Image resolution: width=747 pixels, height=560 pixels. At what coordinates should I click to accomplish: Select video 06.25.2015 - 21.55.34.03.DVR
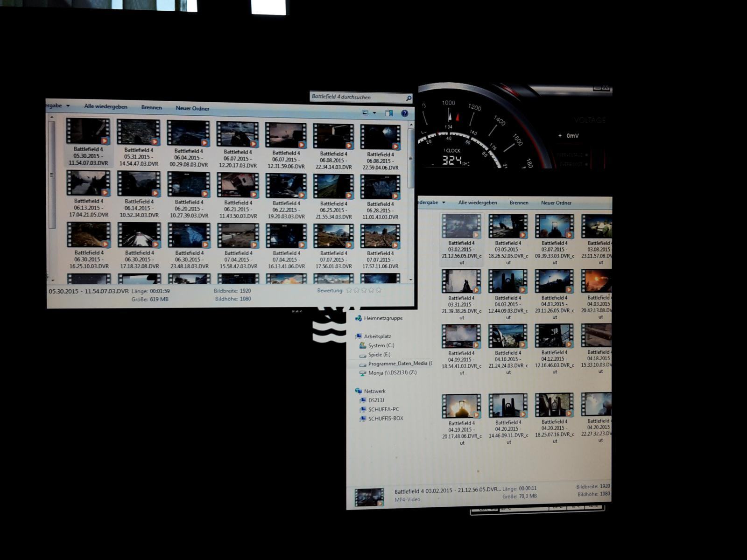333,196
